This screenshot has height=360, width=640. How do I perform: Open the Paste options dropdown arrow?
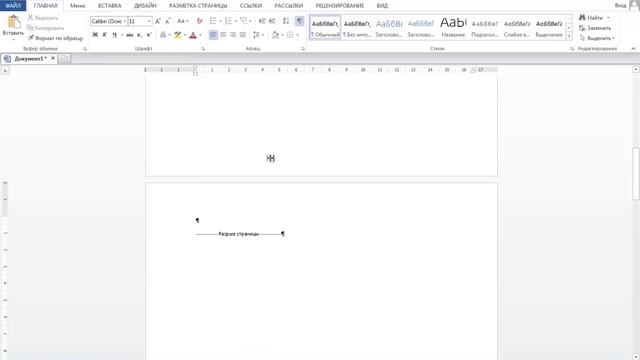point(13,40)
